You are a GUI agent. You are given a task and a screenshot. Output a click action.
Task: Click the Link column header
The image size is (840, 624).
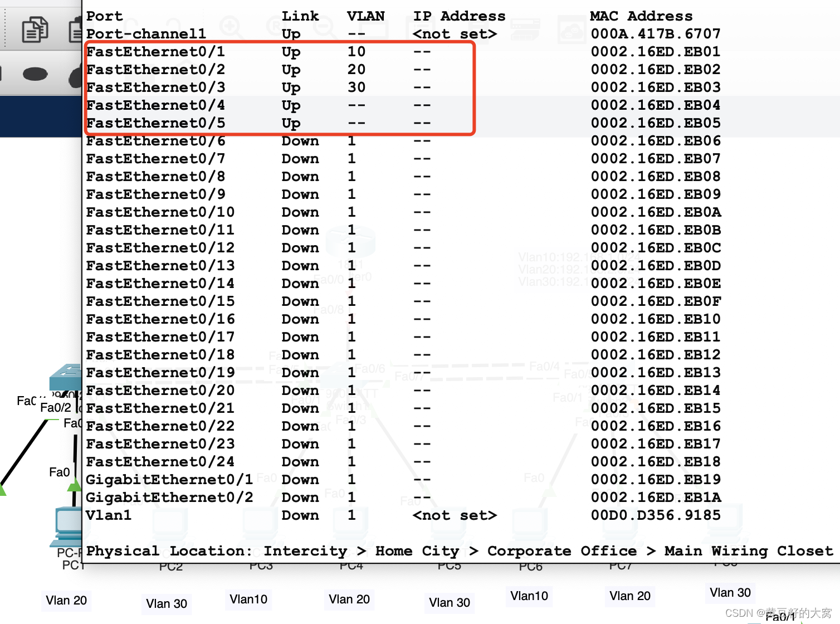[x=300, y=16]
